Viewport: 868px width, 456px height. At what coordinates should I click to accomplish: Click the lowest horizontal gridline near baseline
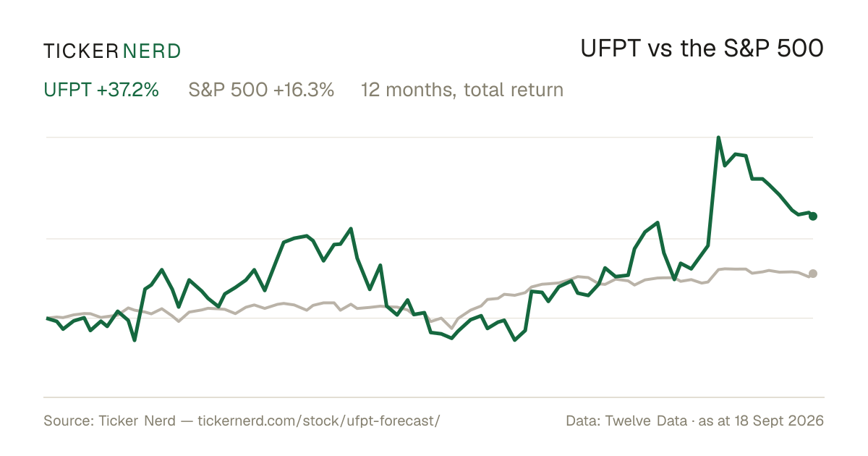click(430, 318)
